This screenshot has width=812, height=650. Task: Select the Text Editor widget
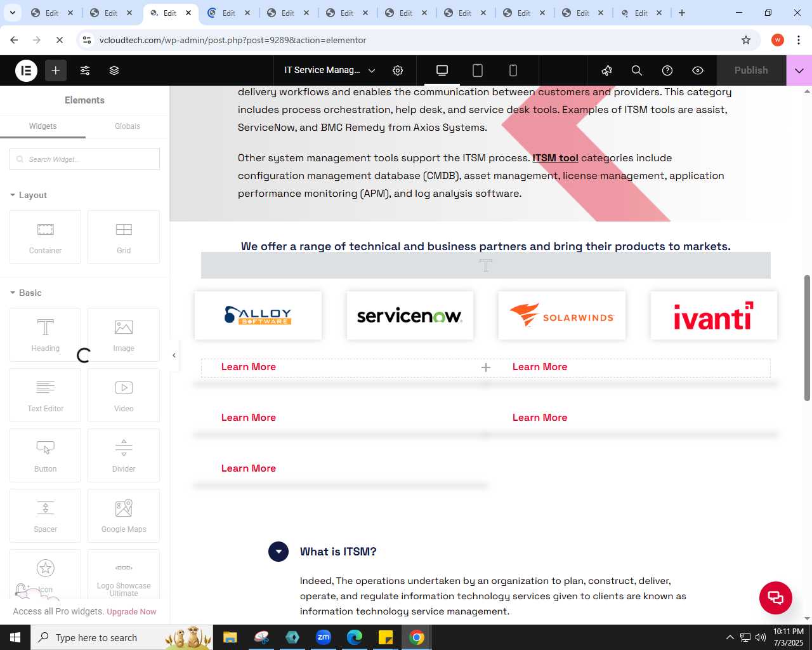45,395
